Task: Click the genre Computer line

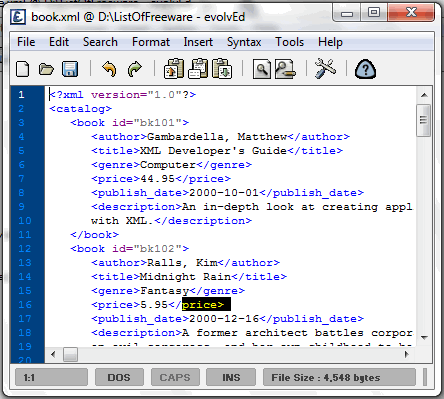Action: (x=171, y=165)
